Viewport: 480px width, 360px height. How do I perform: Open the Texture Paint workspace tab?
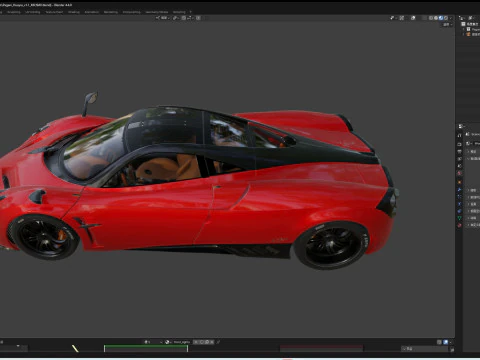click(54, 12)
